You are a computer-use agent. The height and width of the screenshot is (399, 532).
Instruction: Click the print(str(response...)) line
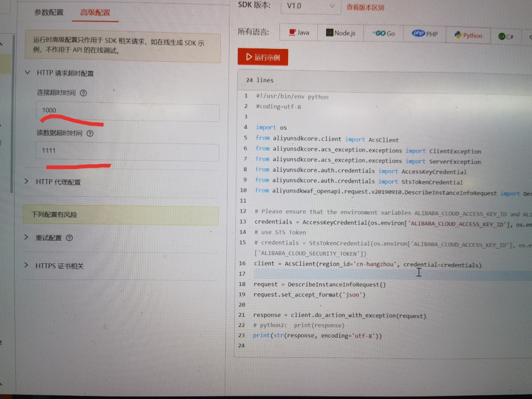pos(317,336)
